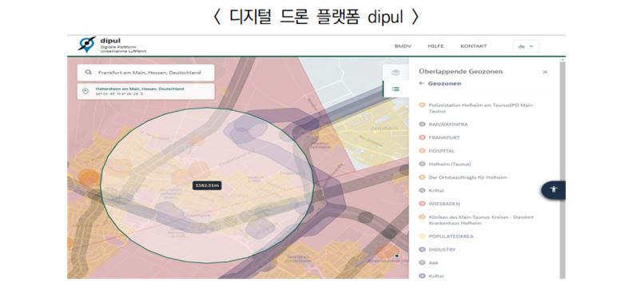The image size is (644, 298).
Task: Select the geozone list icon tab
Action: coord(396,89)
